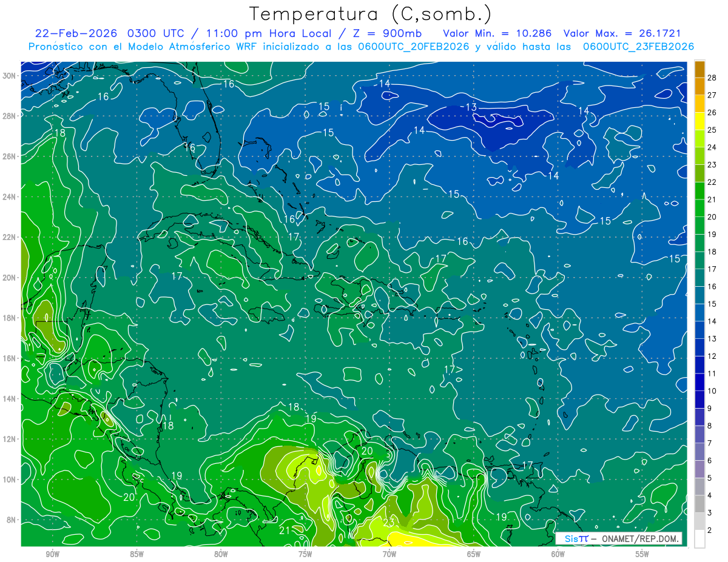The width and height of the screenshot is (728, 562).
Task: Click the "60W" longitude axis label
Action: 558,554
